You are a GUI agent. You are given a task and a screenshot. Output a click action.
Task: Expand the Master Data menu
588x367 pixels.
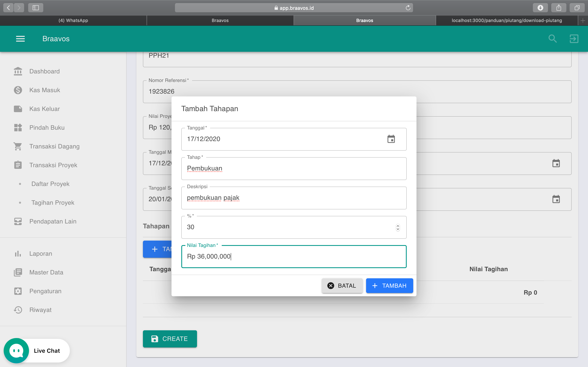tap(46, 272)
